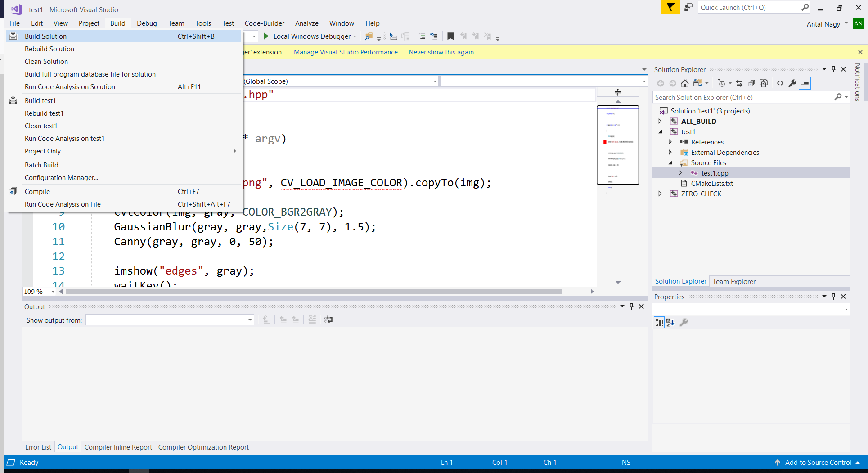Click the Sync with Active Document icon
The width and height of the screenshot is (868, 473).
pos(739,83)
